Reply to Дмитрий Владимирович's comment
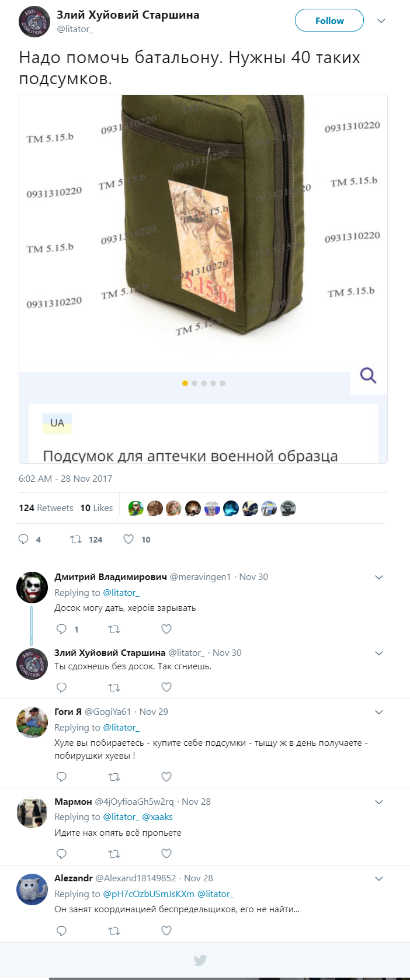 61,629
